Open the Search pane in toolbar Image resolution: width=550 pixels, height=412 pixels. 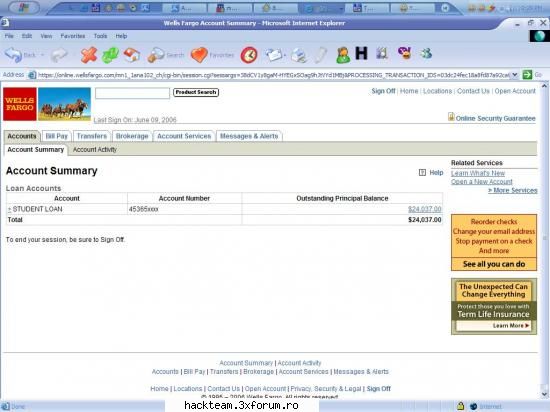click(165, 55)
